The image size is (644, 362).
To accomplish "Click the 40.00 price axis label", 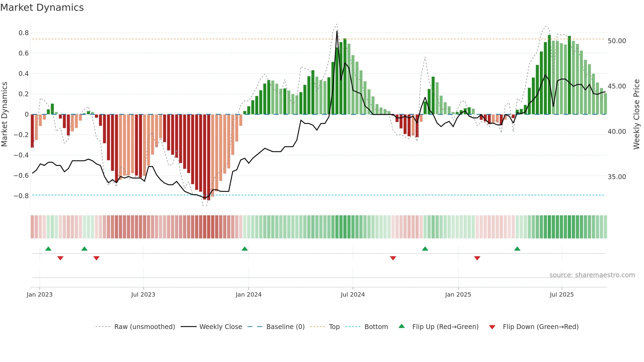I will pyautogui.click(x=617, y=132).
